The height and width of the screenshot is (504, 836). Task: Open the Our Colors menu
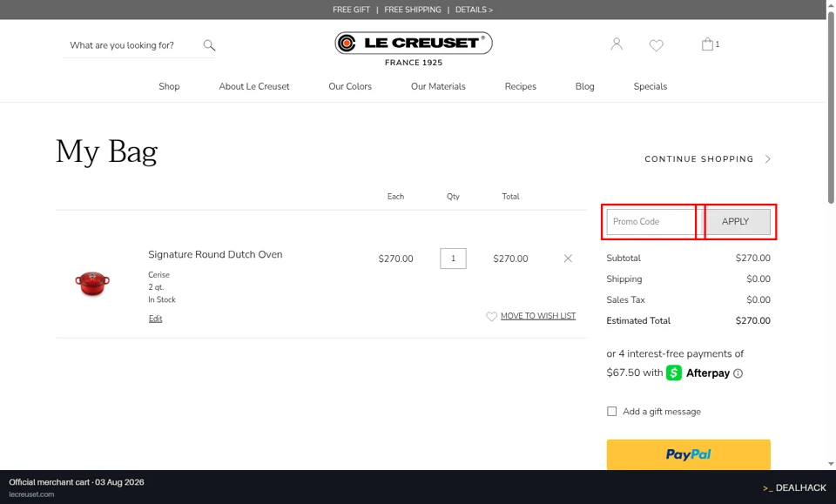(350, 86)
